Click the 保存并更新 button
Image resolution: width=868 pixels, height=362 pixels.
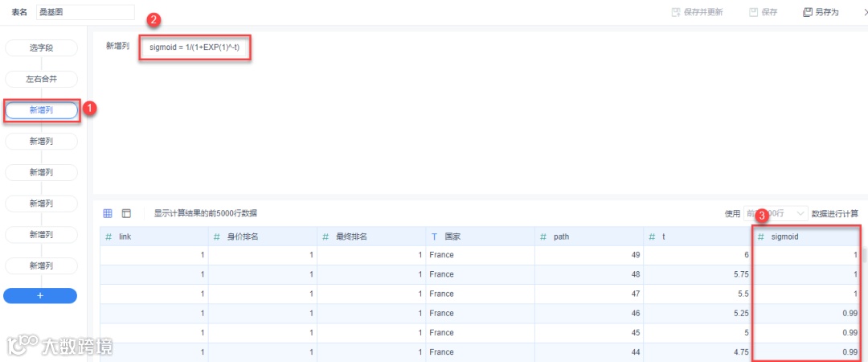tap(697, 12)
